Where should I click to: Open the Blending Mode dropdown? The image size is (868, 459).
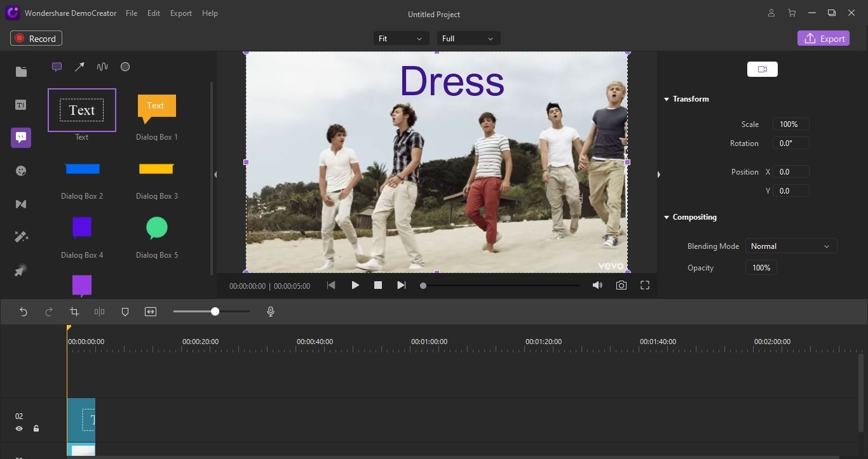791,246
